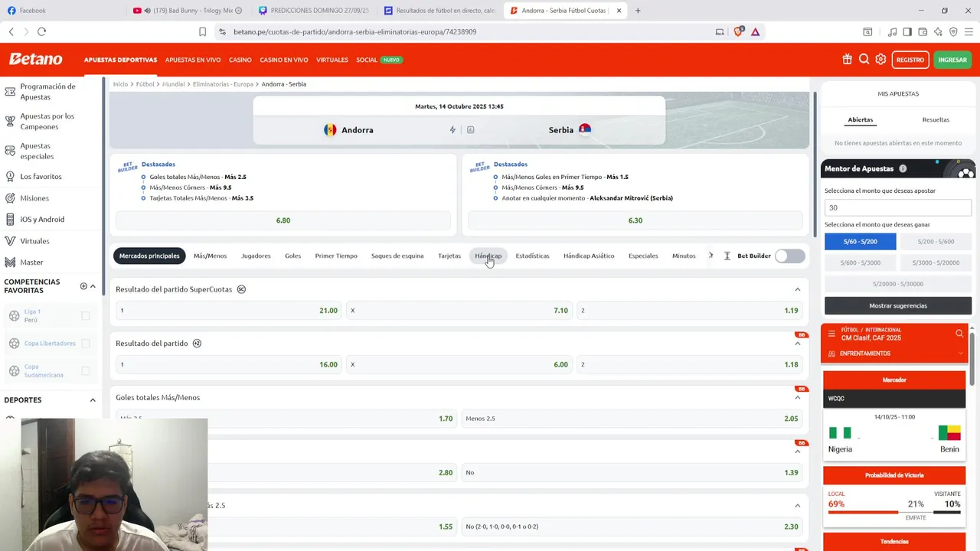Collapse Resultado del partido SuperCuotas market
This screenshot has height=551, width=980.
tap(797, 289)
